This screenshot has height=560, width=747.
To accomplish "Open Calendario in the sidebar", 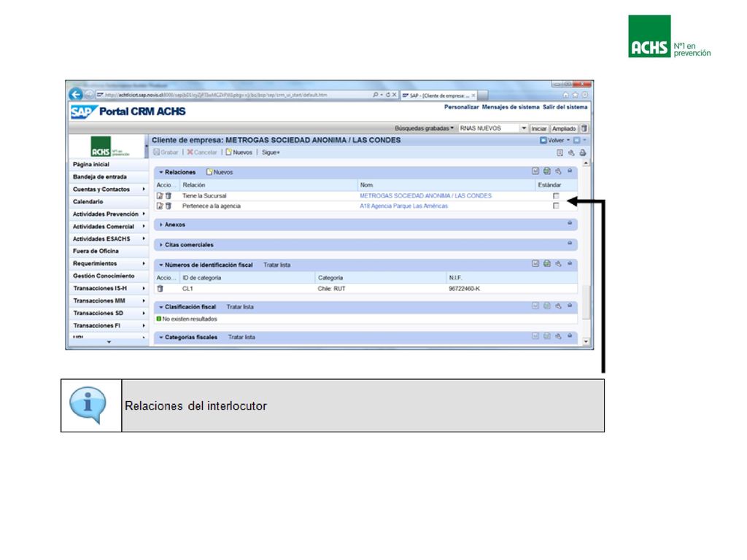I will [109, 202].
